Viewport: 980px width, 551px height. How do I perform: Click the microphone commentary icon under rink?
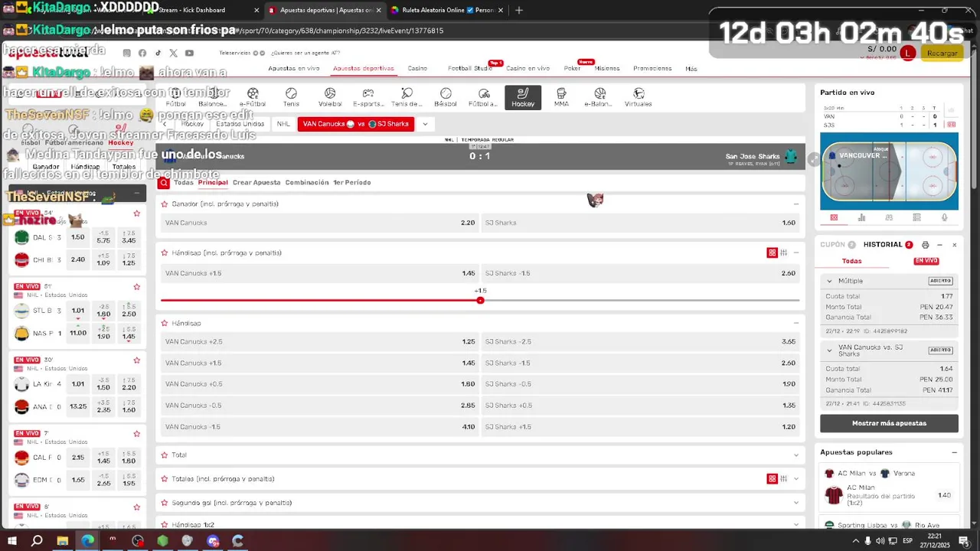click(944, 217)
